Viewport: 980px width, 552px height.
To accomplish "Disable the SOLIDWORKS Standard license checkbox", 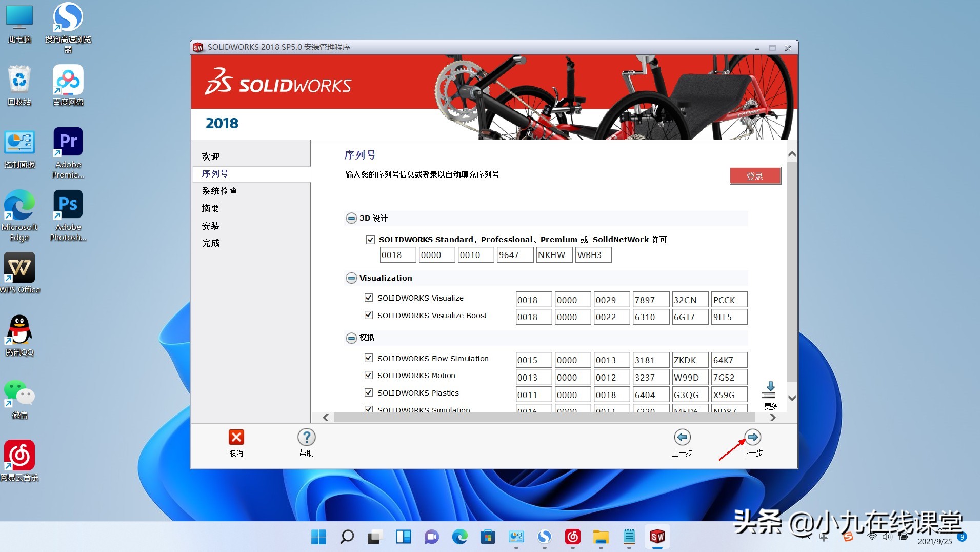I will tap(370, 240).
